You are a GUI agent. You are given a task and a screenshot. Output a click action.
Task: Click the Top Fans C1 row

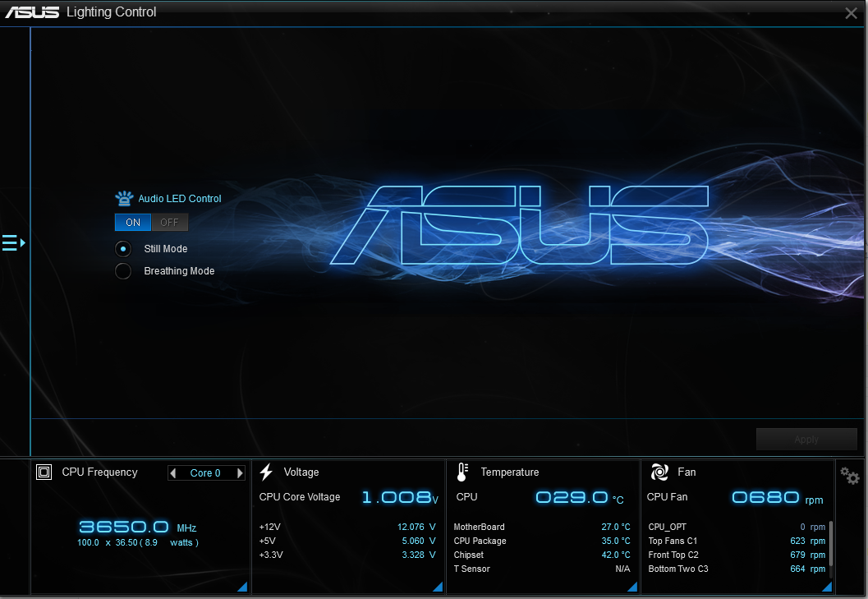click(x=737, y=541)
